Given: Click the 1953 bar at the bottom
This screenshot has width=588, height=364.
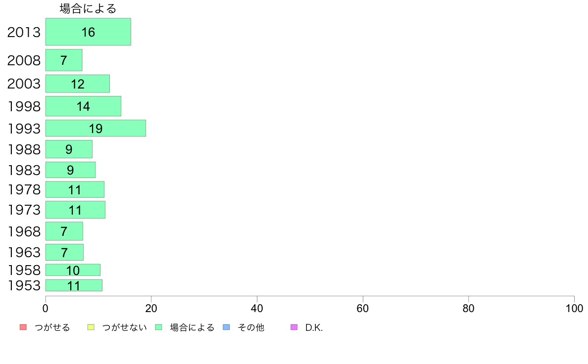Looking at the screenshot, I should tap(74, 285).
